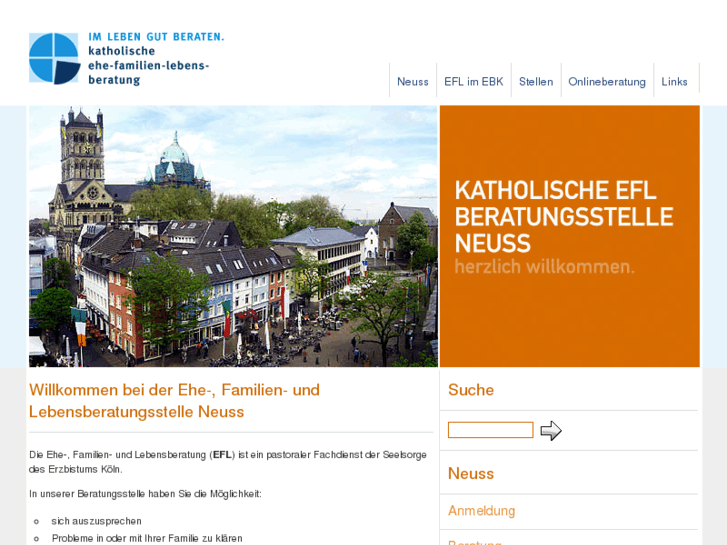This screenshot has height=545, width=727.
Task: Focus the Suche search input field
Action: click(x=490, y=430)
